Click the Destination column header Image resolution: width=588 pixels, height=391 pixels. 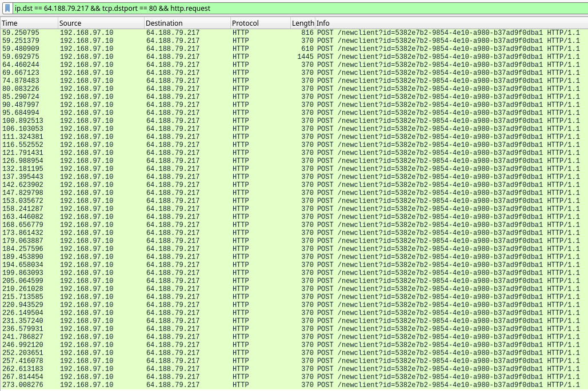pos(187,23)
